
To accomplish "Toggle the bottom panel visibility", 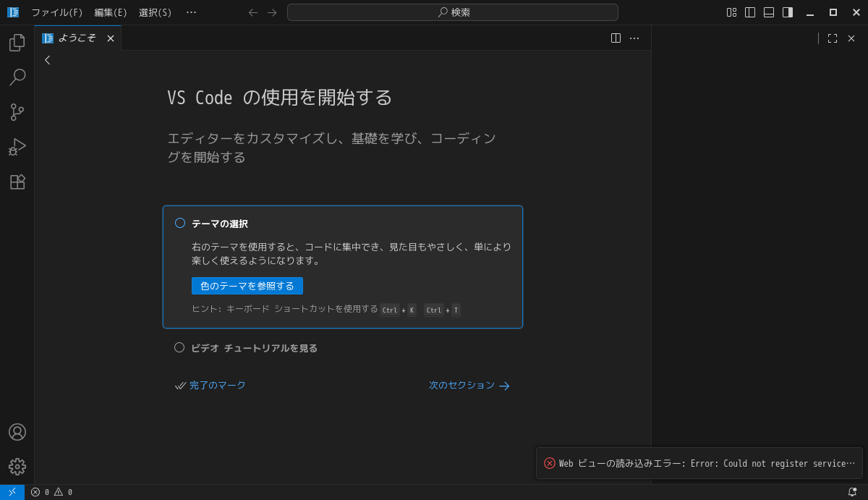I will [x=769, y=12].
